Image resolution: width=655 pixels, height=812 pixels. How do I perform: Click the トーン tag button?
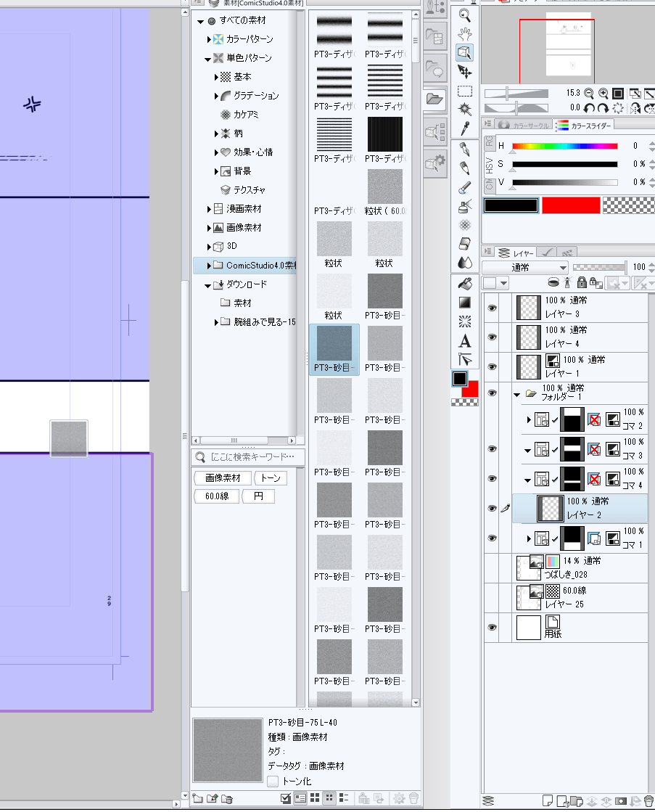coord(271,478)
